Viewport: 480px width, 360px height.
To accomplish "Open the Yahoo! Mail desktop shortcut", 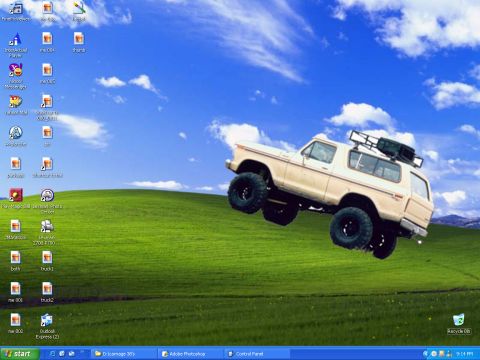I will pos(15,102).
